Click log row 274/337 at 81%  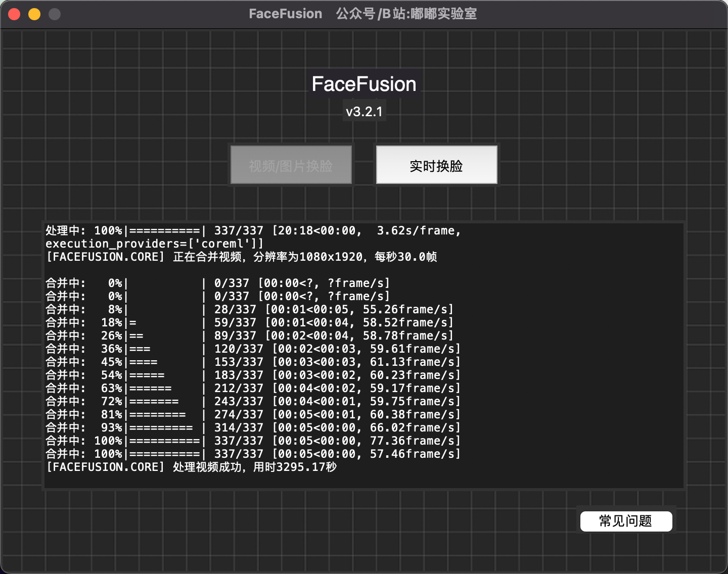253,414
